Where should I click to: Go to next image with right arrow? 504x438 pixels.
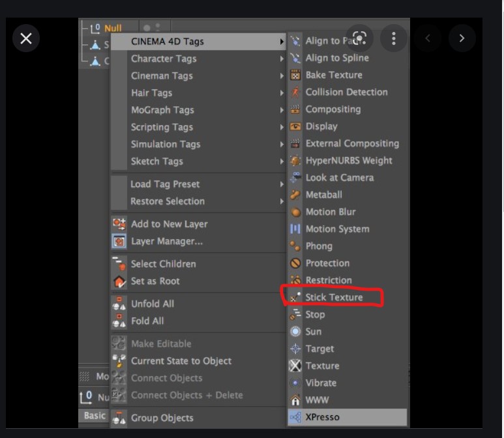(462, 38)
